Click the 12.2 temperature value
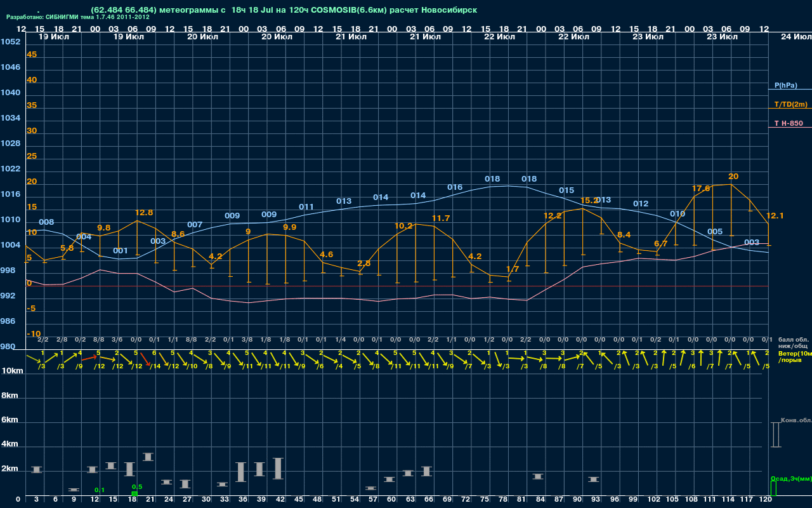The width and height of the screenshot is (812, 508). (x=553, y=216)
